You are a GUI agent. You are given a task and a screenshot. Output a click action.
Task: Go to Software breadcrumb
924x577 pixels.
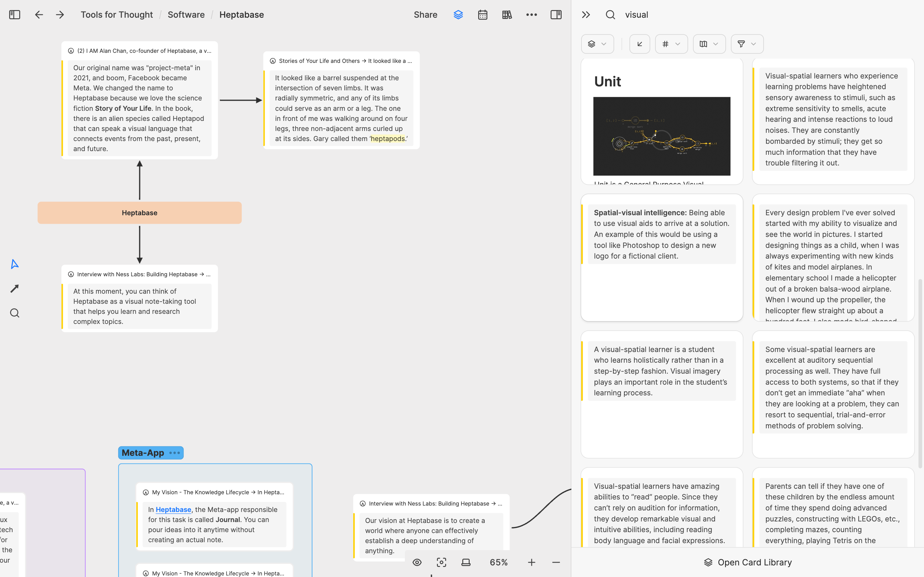(x=186, y=15)
